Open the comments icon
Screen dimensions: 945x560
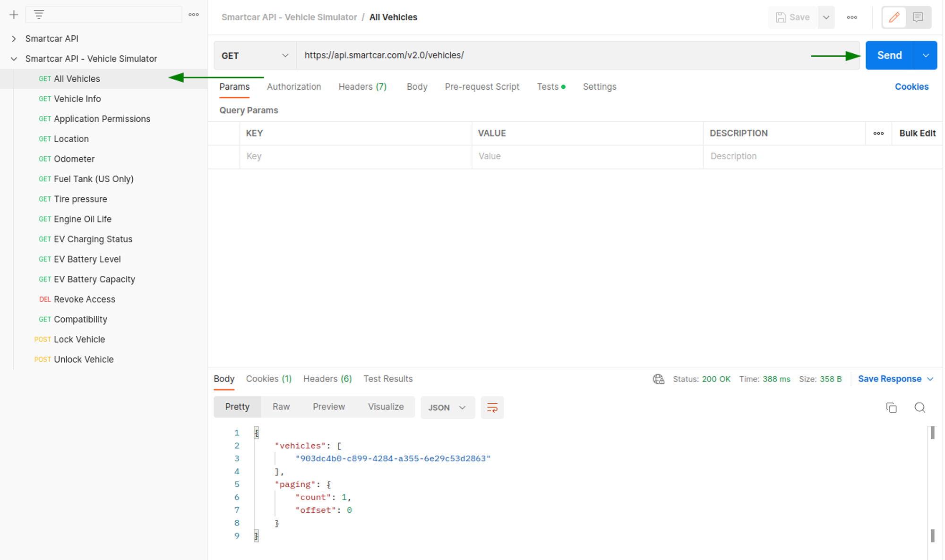point(918,17)
